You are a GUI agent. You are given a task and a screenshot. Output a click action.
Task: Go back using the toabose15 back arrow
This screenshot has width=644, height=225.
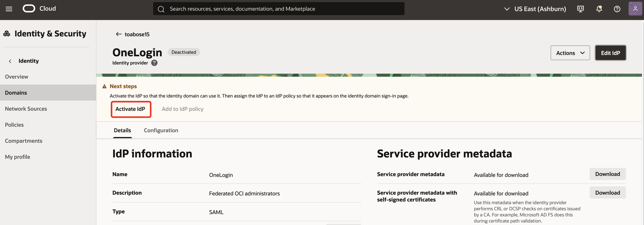119,34
